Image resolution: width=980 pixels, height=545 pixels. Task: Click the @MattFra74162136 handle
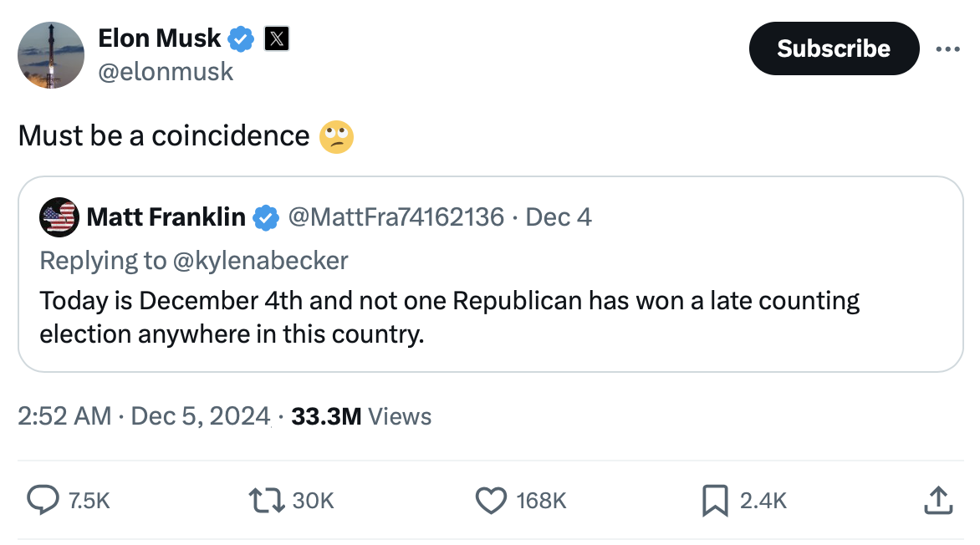[x=396, y=217]
